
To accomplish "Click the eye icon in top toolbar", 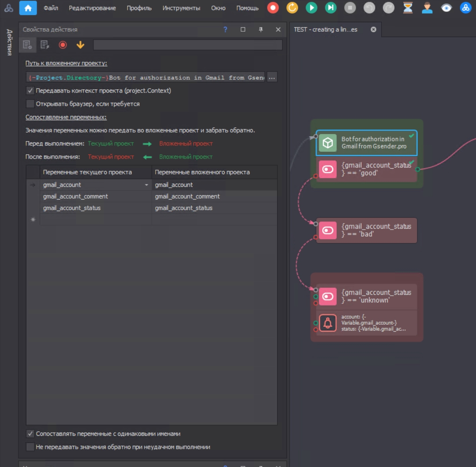I will click(x=446, y=7).
